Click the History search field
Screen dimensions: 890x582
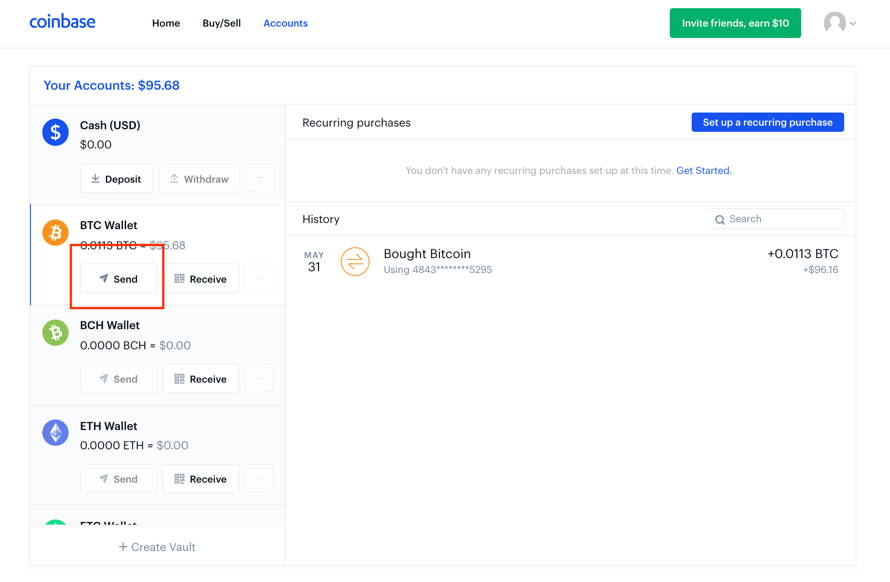[776, 219]
